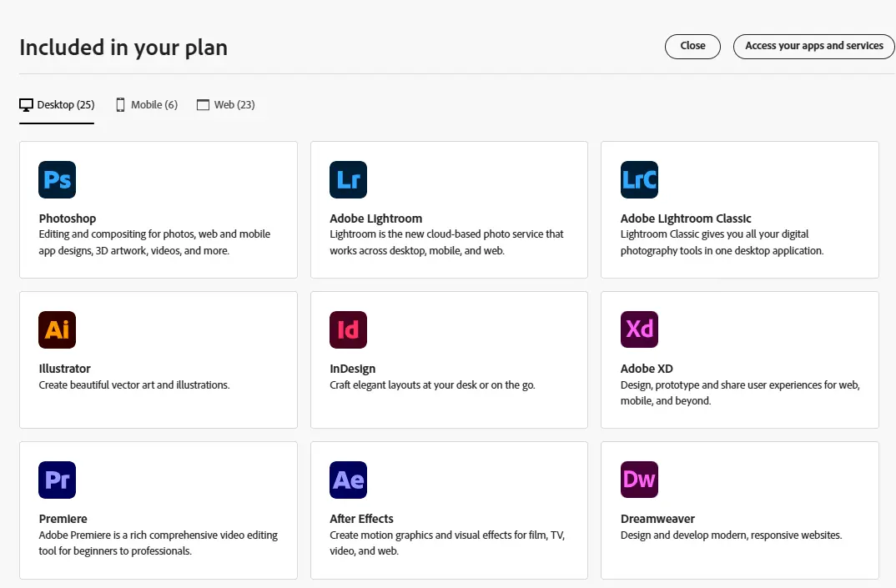
Task: Click the Lightroom Classic LrC icon
Action: 639,179
